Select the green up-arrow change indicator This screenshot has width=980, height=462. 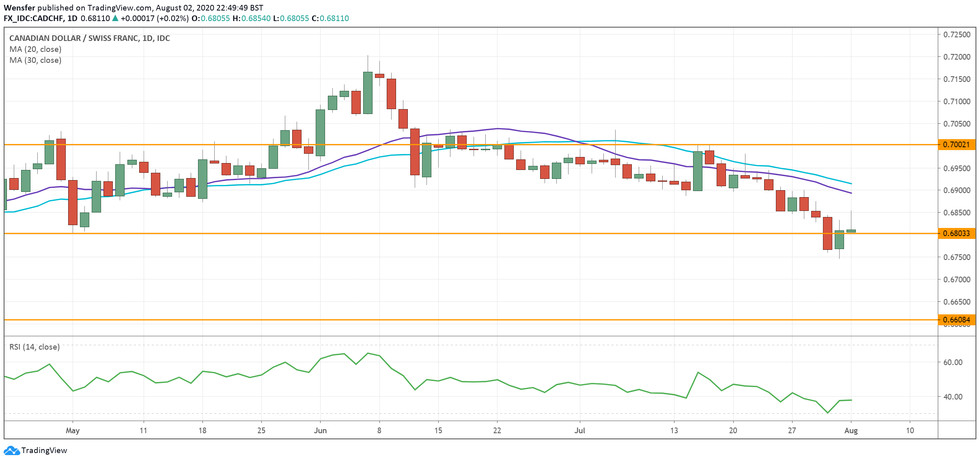coord(114,18)
